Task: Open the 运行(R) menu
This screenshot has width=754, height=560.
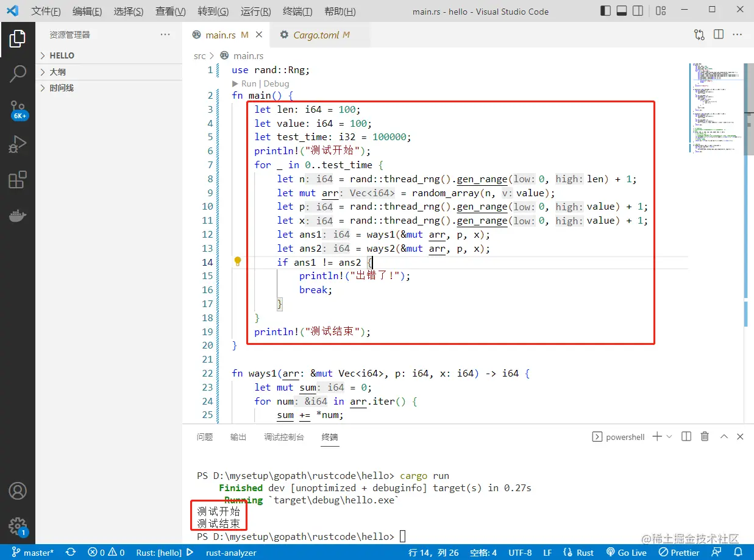Action: click(255, 12)
